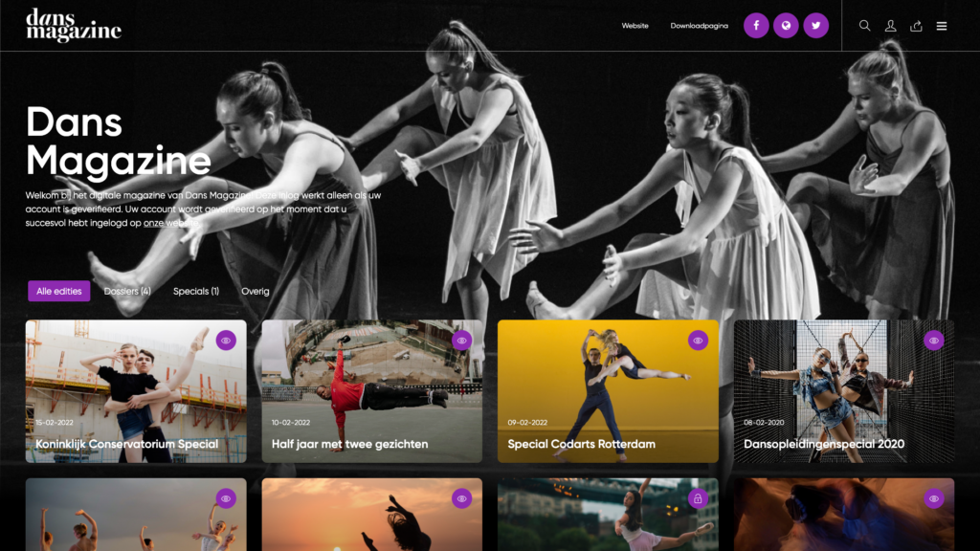This screenshot has height=551, width=980.
Task: Click the user account icon
Action: coord(890,26)
